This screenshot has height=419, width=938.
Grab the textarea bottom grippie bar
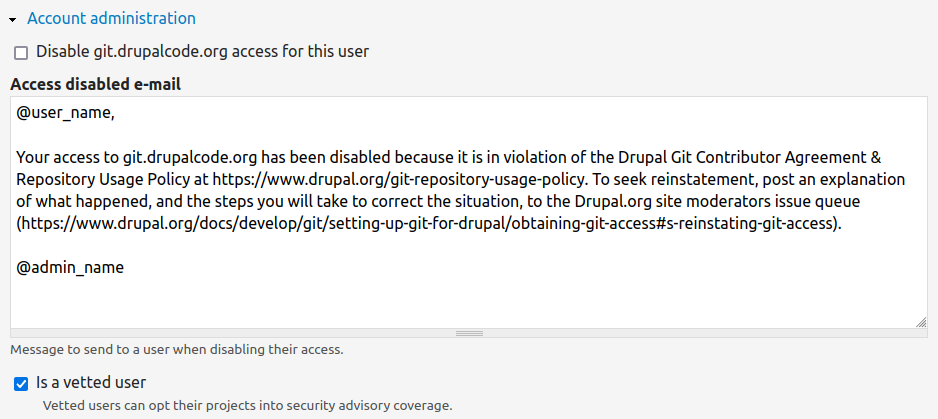469,333
